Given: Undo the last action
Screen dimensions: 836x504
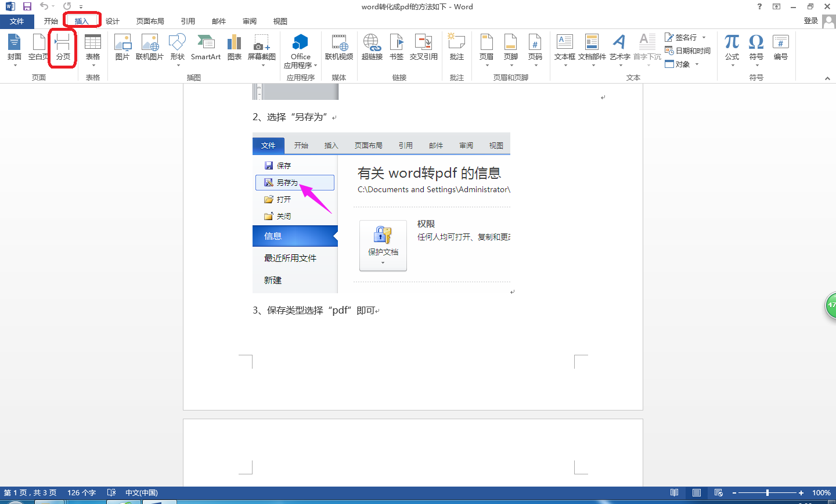Looking at the screenshot, I should pyautogui.click(x=44, y=6).
